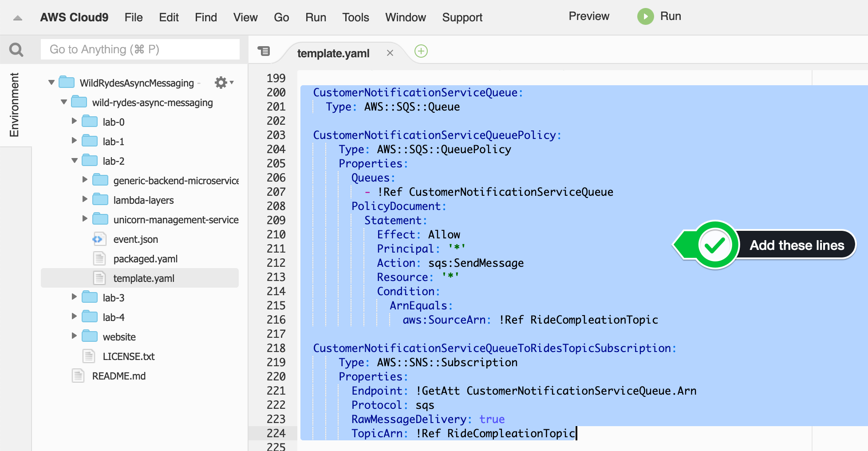Click the event.json file icon
Screen dimensions: 868x451
99,239
